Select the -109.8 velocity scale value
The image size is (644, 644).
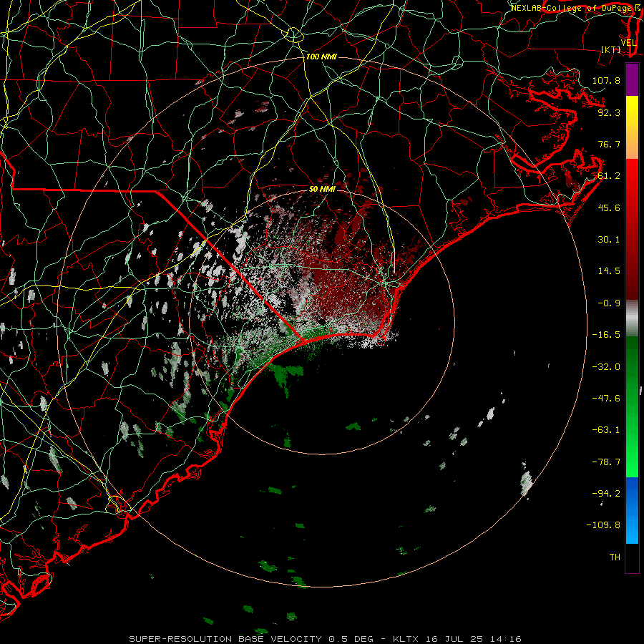(603, 525)
